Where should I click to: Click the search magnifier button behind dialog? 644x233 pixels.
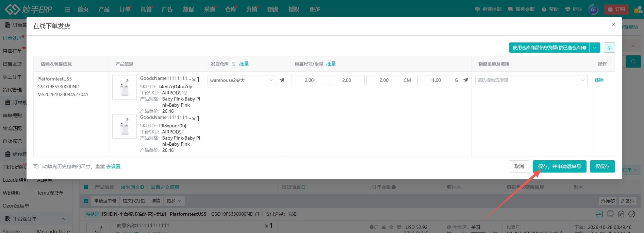point(633,61)
